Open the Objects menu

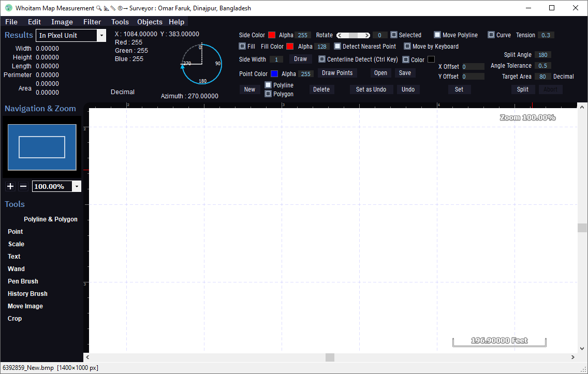click(x=150, y=22)
